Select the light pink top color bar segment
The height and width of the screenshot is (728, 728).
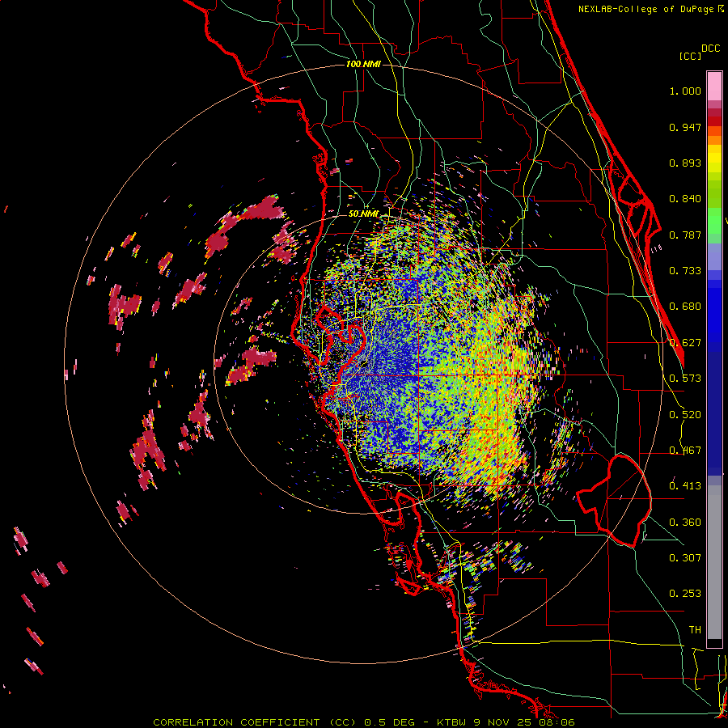(x=714, y=86)
